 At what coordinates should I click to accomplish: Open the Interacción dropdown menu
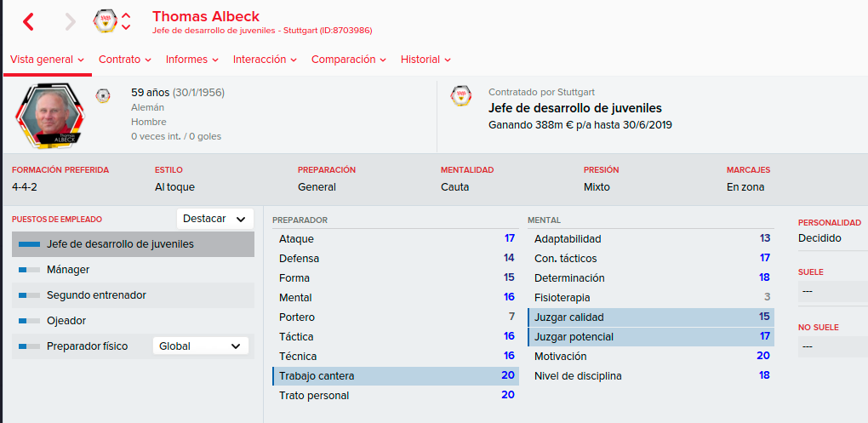click(x=266, y=60)
